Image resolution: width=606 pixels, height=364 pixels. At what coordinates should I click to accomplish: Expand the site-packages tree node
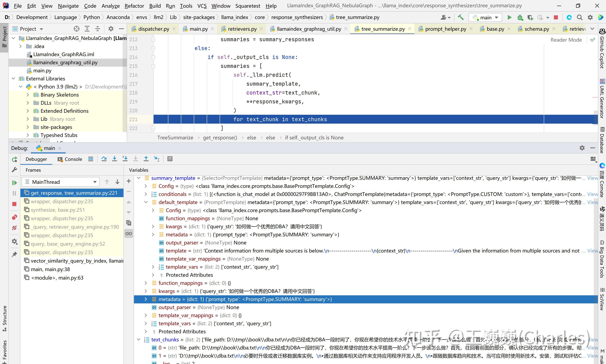(x=28, y=127)
